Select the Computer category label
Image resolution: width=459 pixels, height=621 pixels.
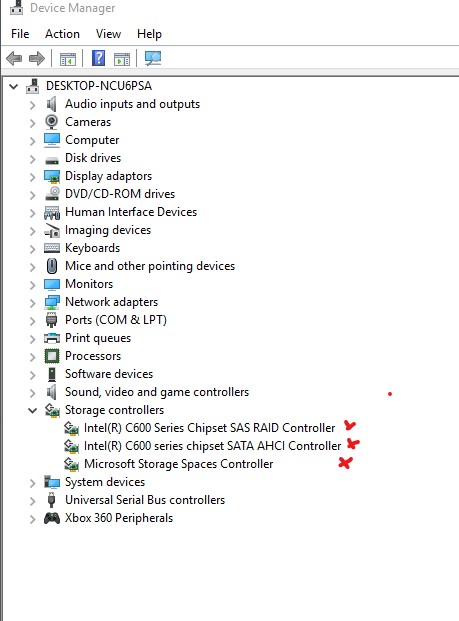tap(92, 140)
